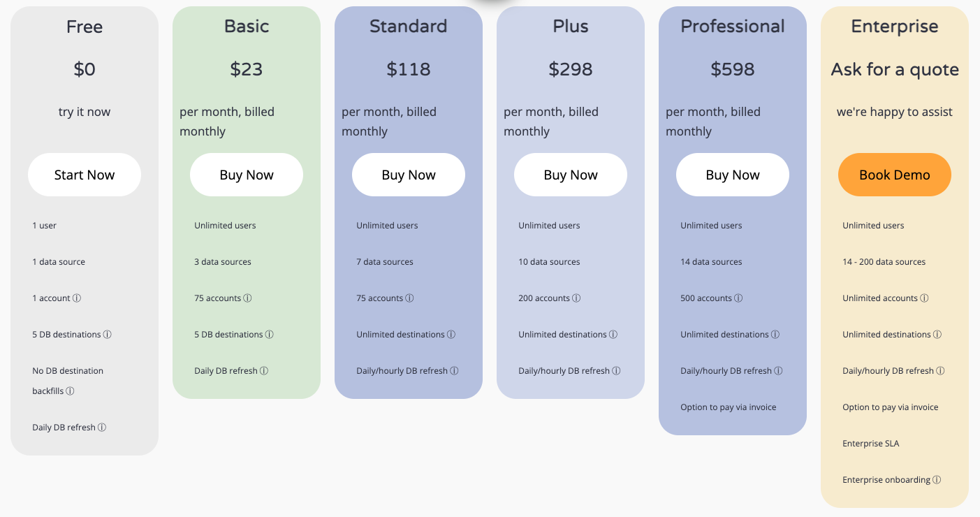Click info icon beside Enterprise onboarding
980x517 pixels.
[937, 480]
